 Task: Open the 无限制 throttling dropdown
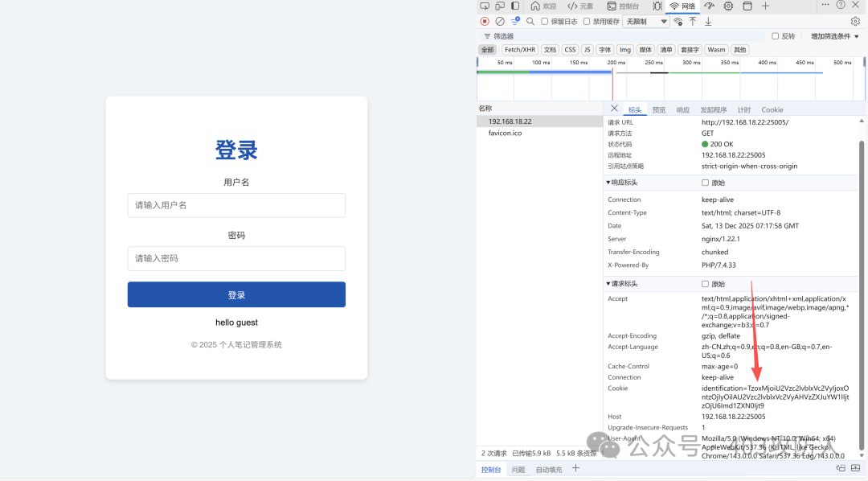[646, 22]
